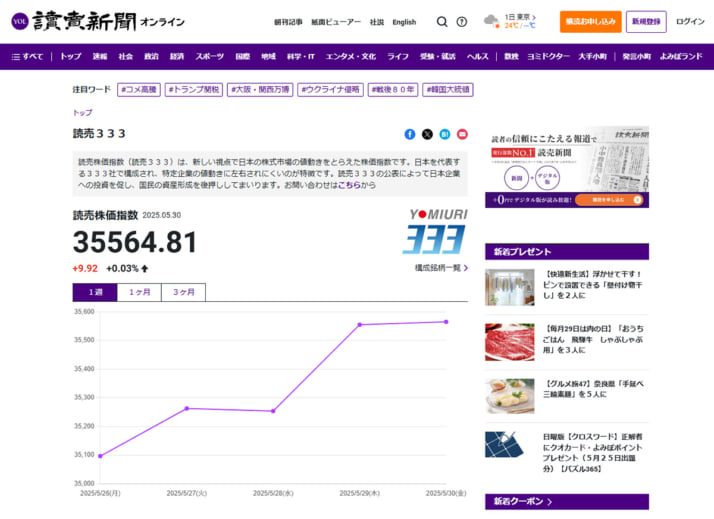
Task: Open the 手延べ三輪素麺 present thumbnail
Action: (x=510, y=396)
